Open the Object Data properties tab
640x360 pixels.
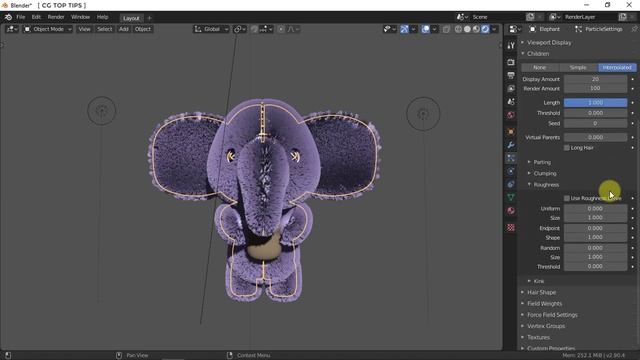(511, 198)
